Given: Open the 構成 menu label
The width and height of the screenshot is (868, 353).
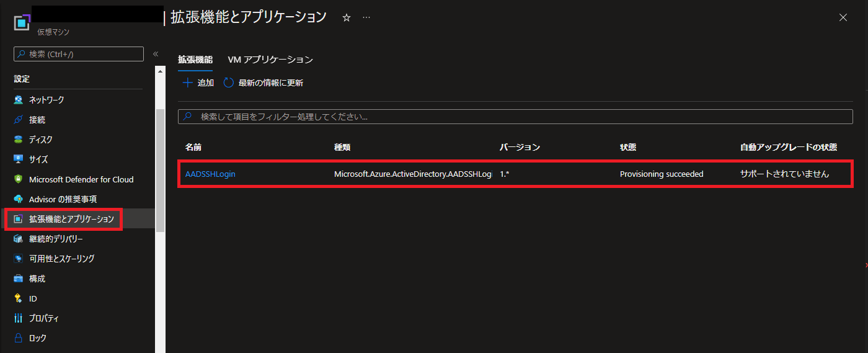Looking at the screenshot, I should [x=37, y=279].
